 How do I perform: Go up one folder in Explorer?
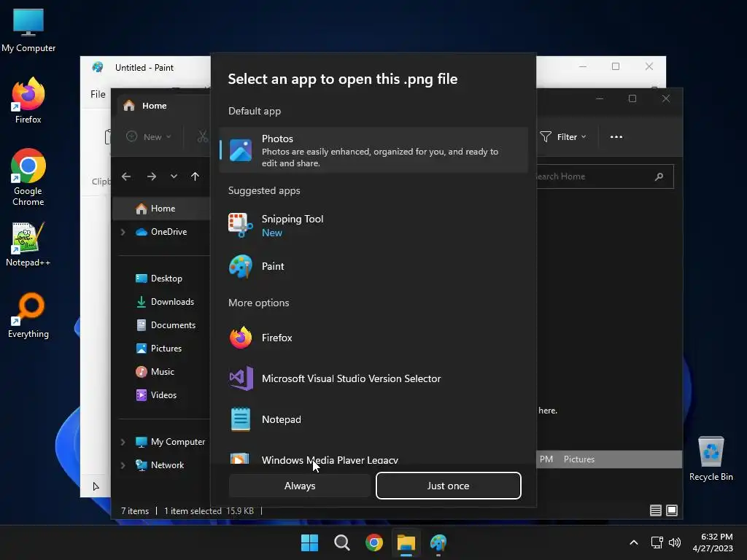195,176
